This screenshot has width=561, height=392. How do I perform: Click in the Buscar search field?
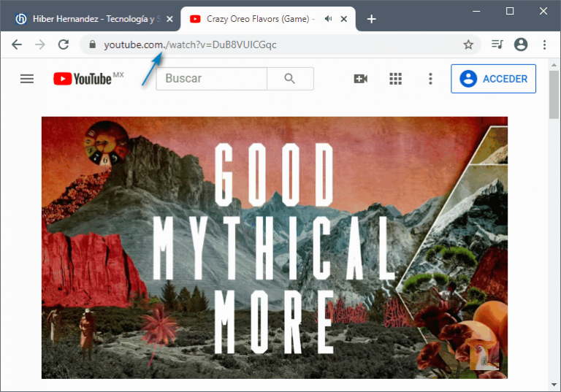click(211, 79)
